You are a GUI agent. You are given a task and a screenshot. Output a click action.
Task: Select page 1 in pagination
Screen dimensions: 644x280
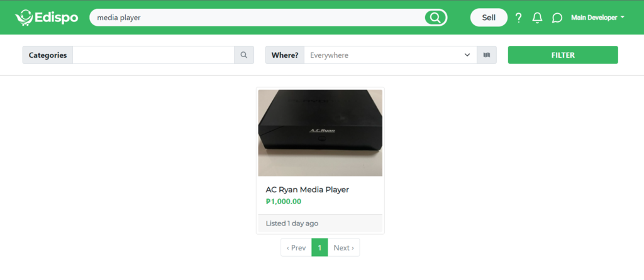(319, 247)
